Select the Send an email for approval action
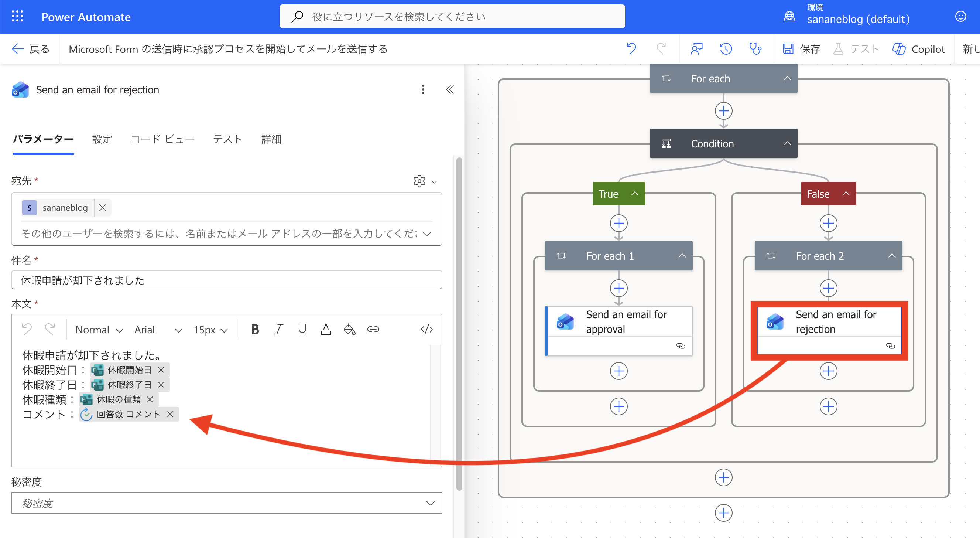 pos(619,330)
